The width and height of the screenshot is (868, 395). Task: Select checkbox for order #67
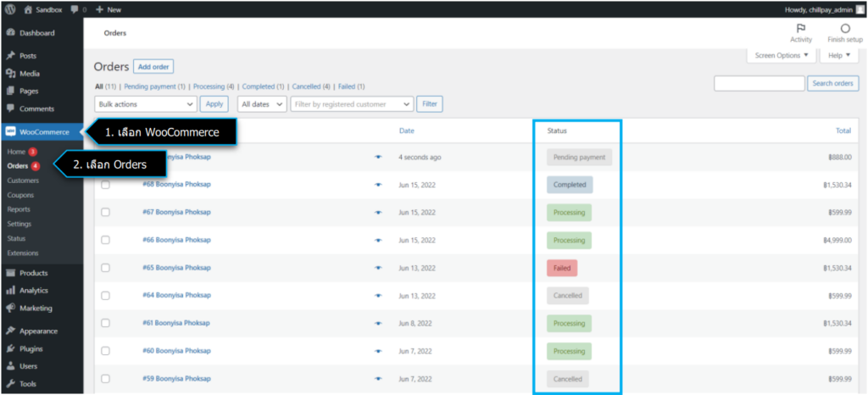(x=105, y=213)
